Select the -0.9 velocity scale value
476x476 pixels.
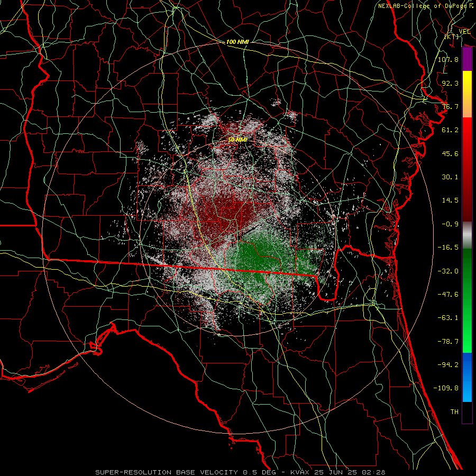[x=450, y=224]
